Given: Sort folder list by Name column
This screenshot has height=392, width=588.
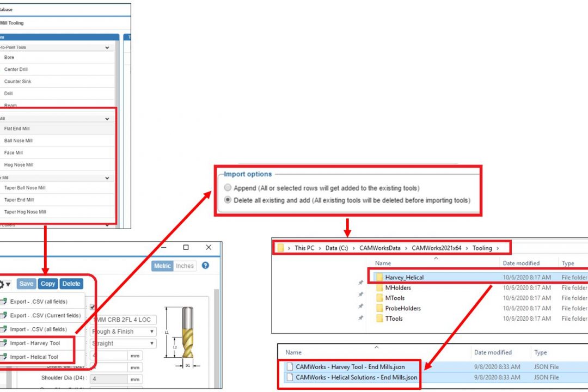Looking at the screenshot, I should pos(383,264).
